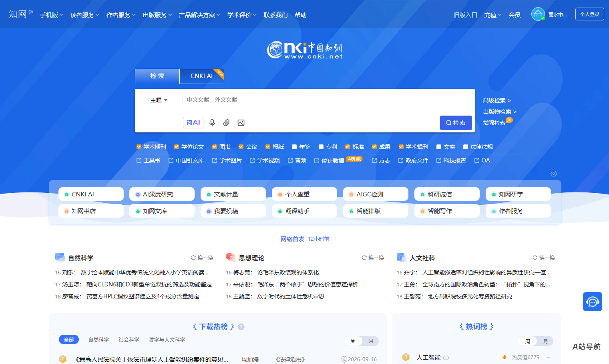The image size is (609, 364).
Task: Click the search input field
Action: point(328,100)
